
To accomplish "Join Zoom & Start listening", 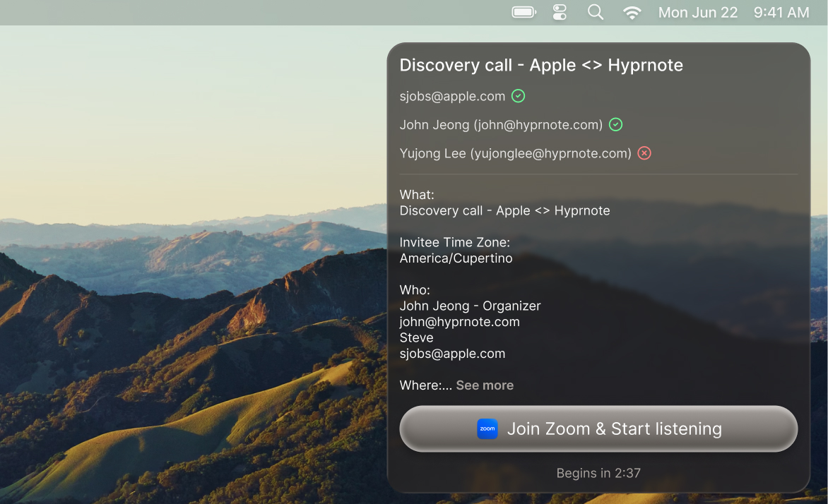I will point(598,428).
